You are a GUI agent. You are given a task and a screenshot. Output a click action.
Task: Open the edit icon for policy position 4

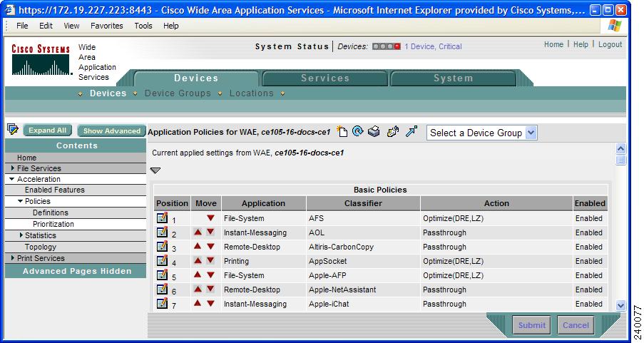point(162,260)
